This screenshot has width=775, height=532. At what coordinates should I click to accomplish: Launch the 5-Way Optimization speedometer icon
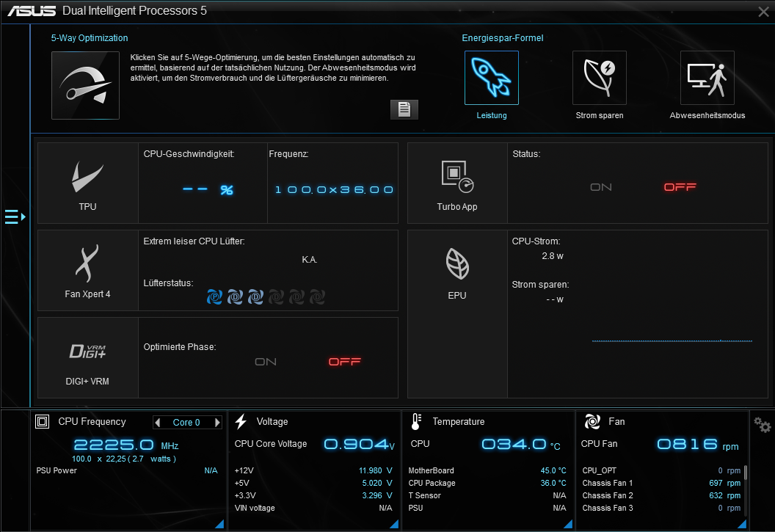(86, 85)
